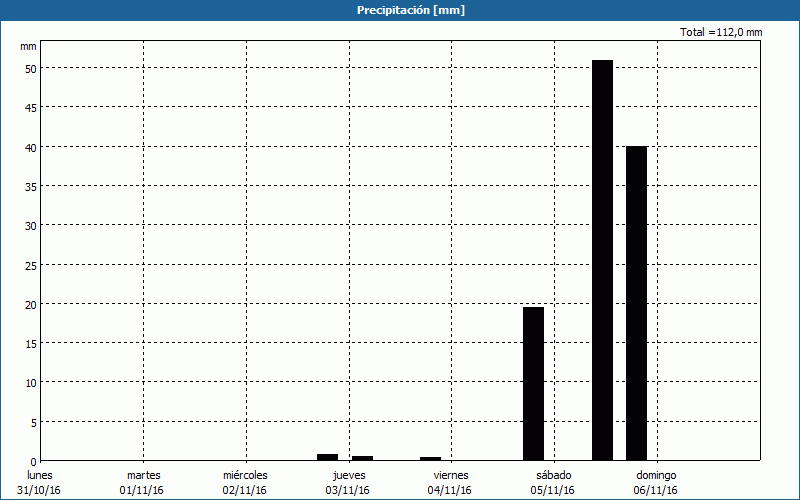Click the 'Precipitación [mm]' chart title
Viewport: 800px width, 500px height.
click(x=410, y=10)
